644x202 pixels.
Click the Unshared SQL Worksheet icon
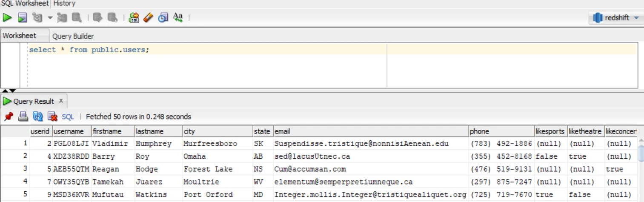[134, 17]
